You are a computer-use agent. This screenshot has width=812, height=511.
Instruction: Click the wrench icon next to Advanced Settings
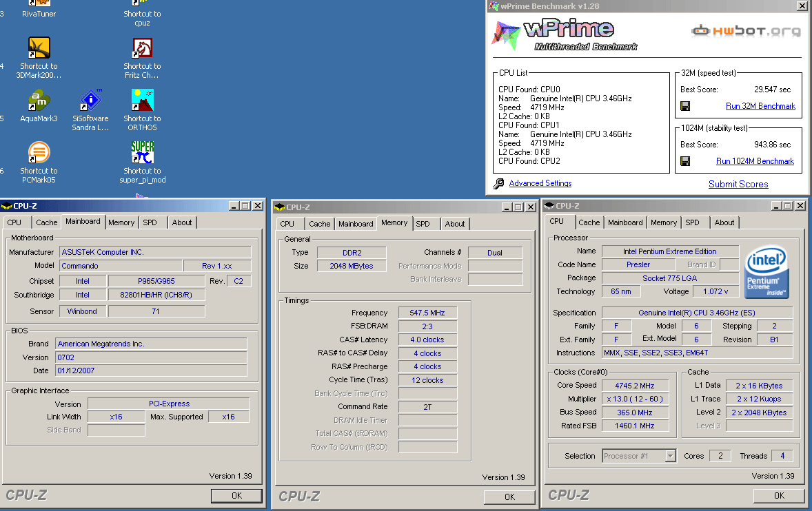pos(498,184)
